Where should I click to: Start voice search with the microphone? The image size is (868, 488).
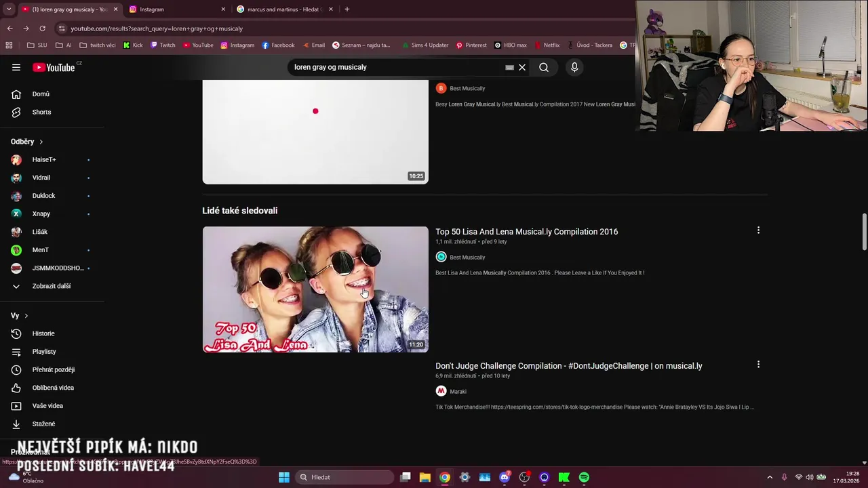coord(574,67)
